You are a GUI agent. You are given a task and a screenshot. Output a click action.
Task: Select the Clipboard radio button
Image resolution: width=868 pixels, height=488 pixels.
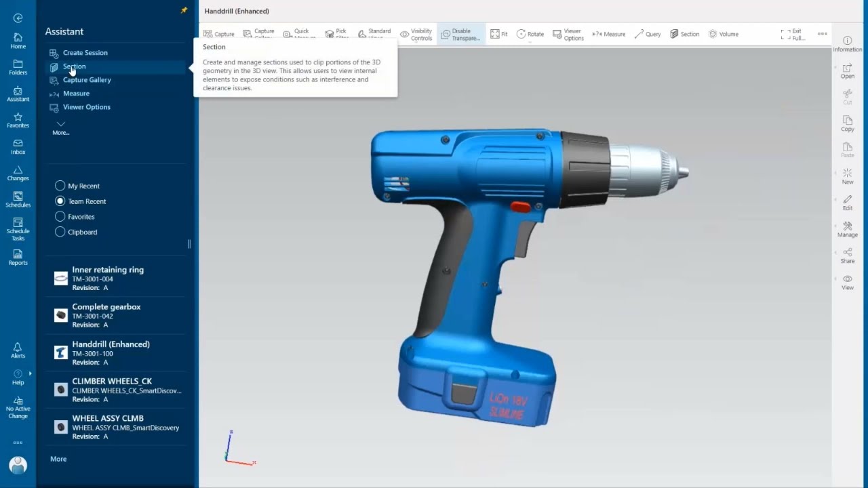[60, 232]
